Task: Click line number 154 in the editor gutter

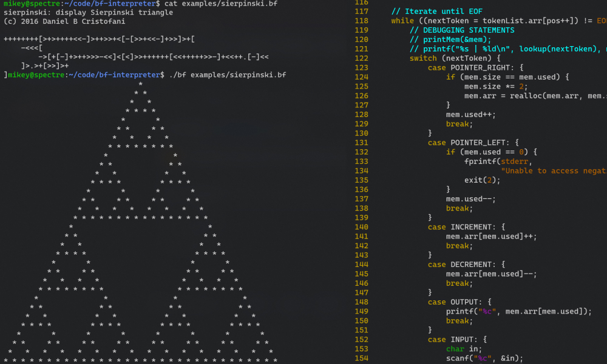Action: (x=362, y=358)
